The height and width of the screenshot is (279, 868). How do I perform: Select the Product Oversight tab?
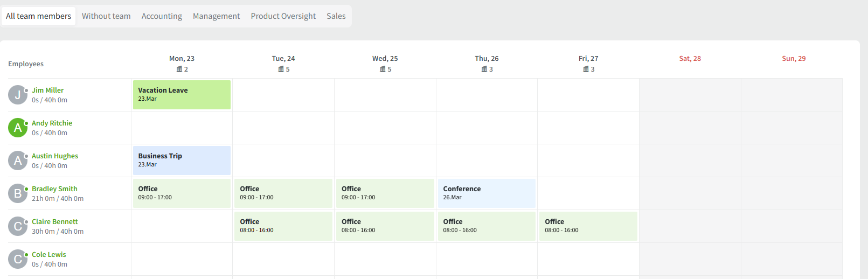[x=283, y=16]
